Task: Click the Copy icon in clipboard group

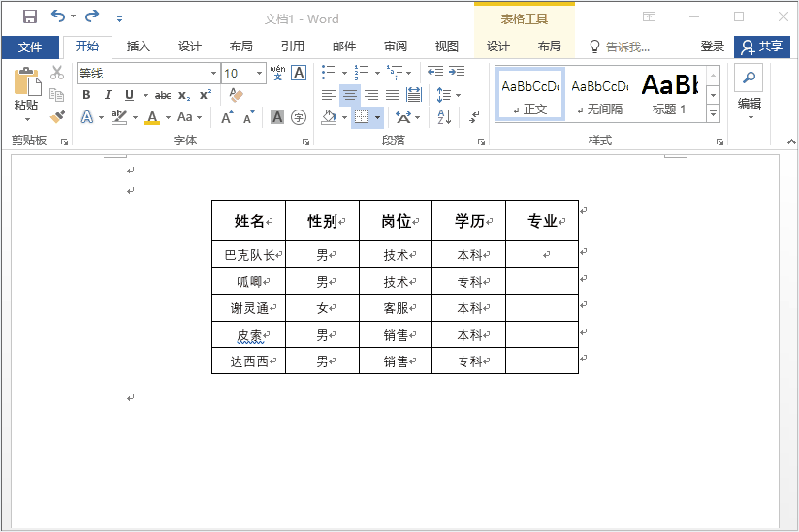Action: coord(57,95)
